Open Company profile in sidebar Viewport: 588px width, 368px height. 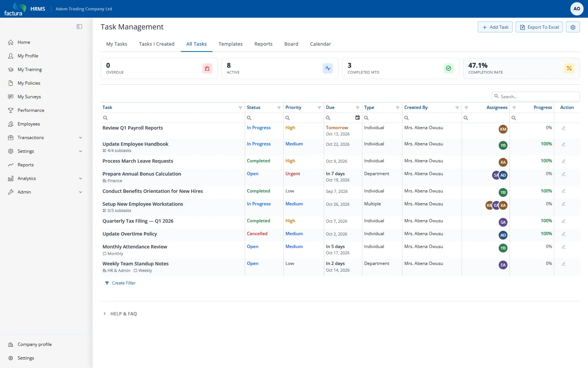point(35,344)
